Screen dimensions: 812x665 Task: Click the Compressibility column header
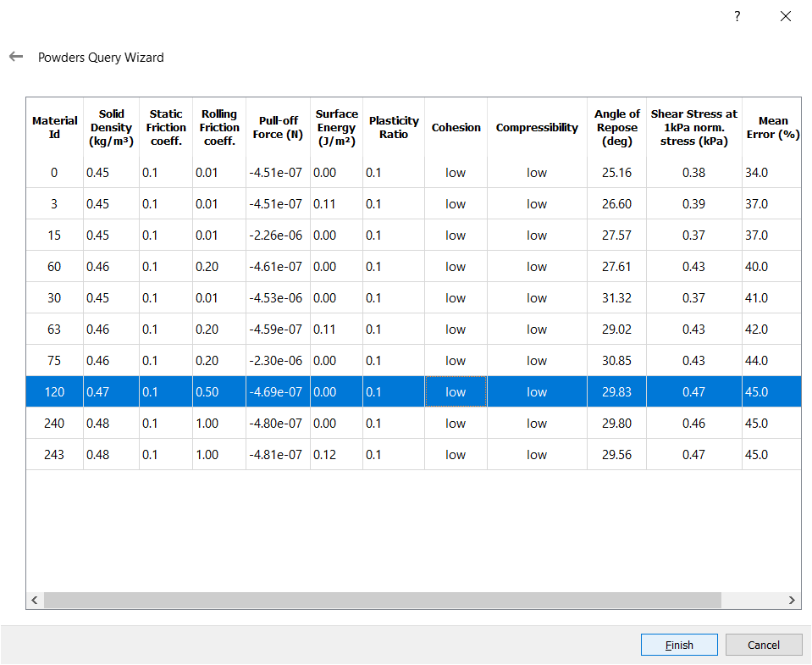(x=537, y=127)
